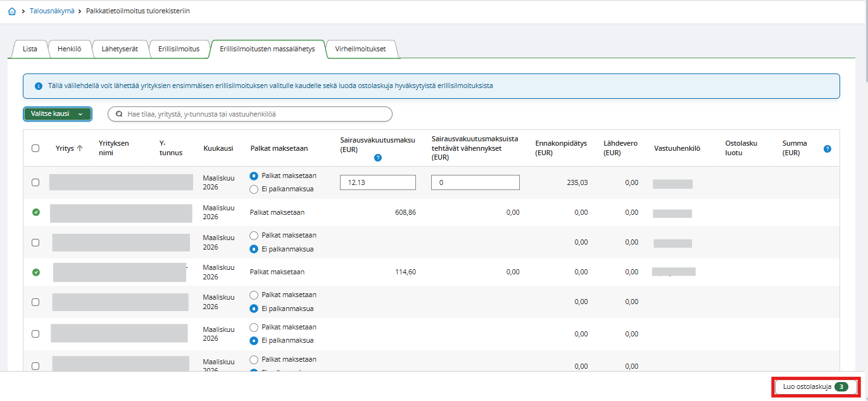868x401 pixels.
Task: Click the home icon in breadcrumb
Action: click(x=12, y=11)
